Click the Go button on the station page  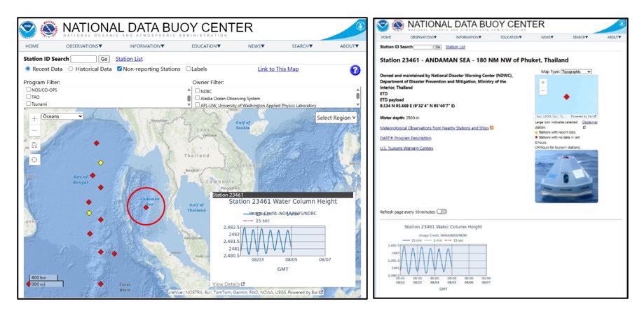(438, 47)
